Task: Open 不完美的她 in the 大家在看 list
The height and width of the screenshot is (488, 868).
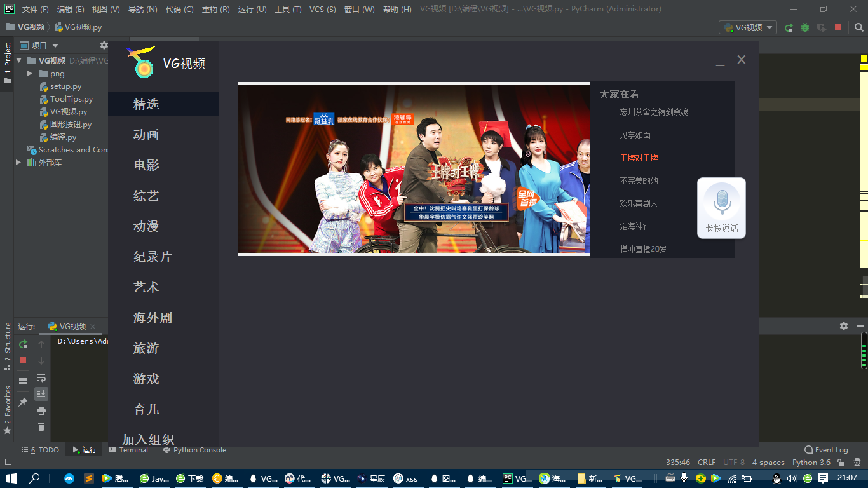Action: click(639, 180)
